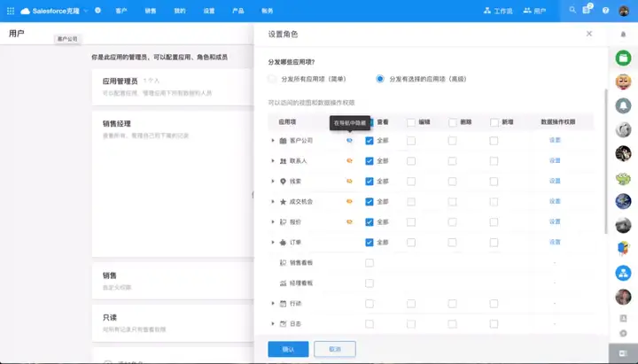Viewport: 638px width, 364px height.
Task: Expand the 线索 row triangle
Action: click(273, 181)
